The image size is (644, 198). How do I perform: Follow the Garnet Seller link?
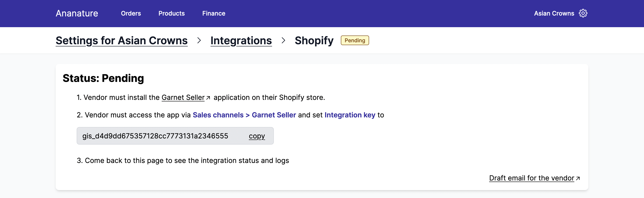(183, 97)
